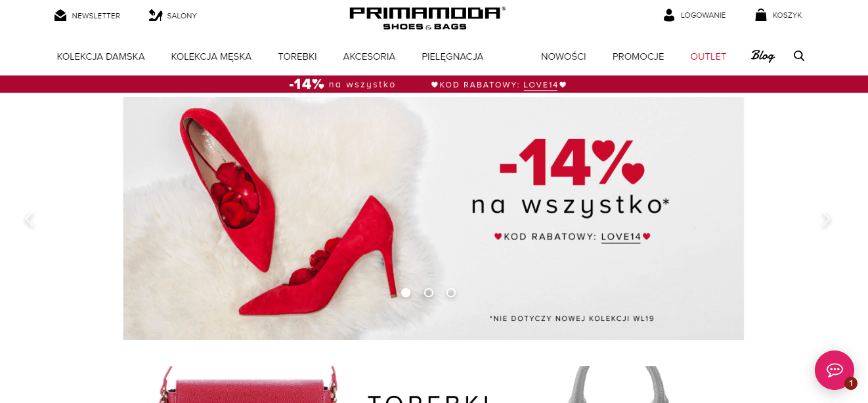868x403 pixels.
Task: Open search with the magnifier icon
Action: [x=799, y=56]
